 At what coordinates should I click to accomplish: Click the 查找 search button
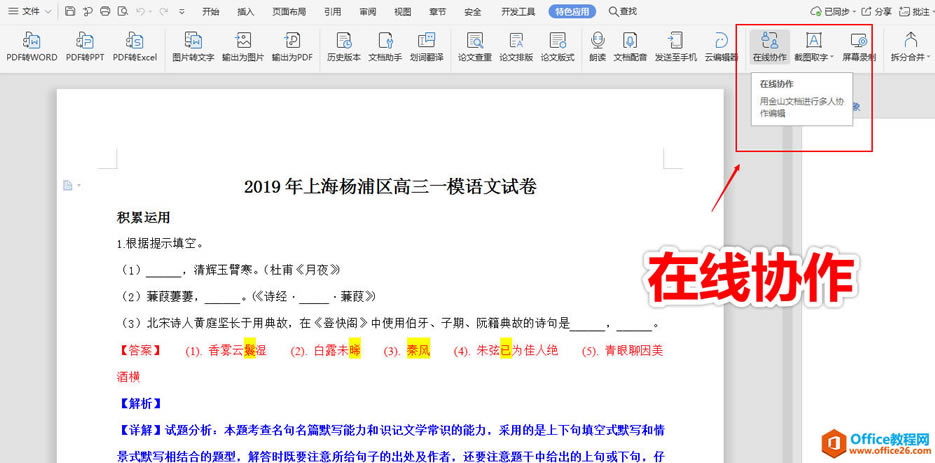pos(621,12)
